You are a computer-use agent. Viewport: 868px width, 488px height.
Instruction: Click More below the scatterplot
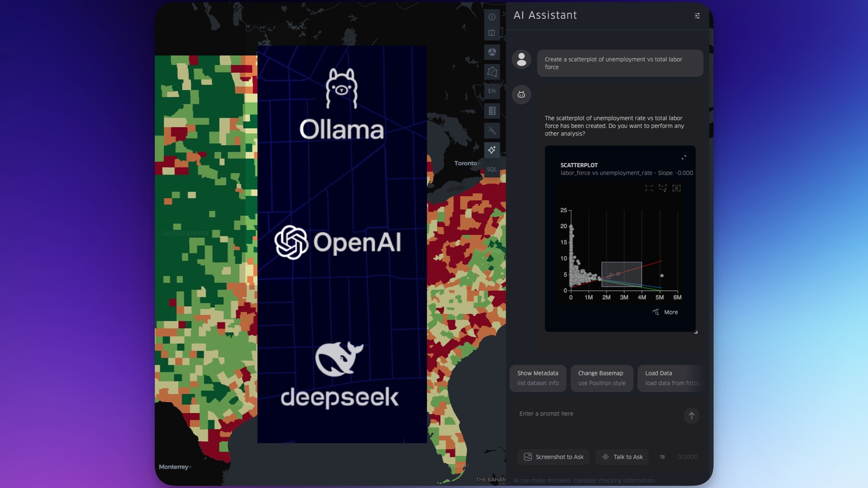[x=665, y=312]
